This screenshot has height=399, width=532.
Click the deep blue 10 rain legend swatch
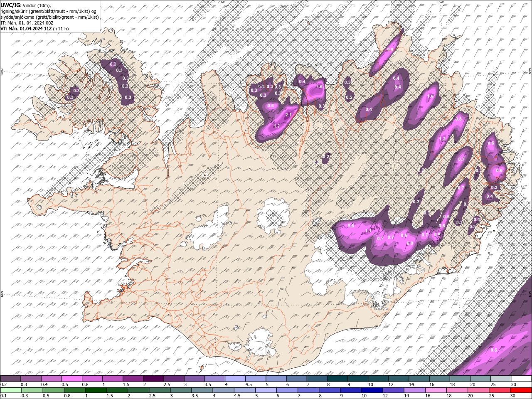click(372, 390)
